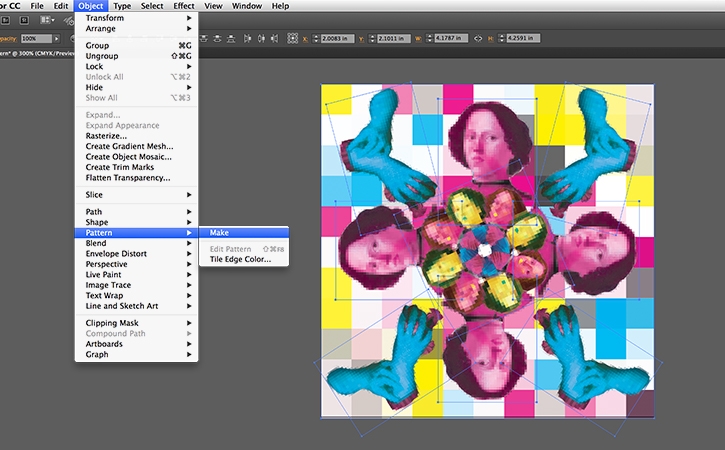The width and height of the screenshot is (725, 450).
Task: Click the white center of the kaleidoscope artwork
Action: [483, 250]
